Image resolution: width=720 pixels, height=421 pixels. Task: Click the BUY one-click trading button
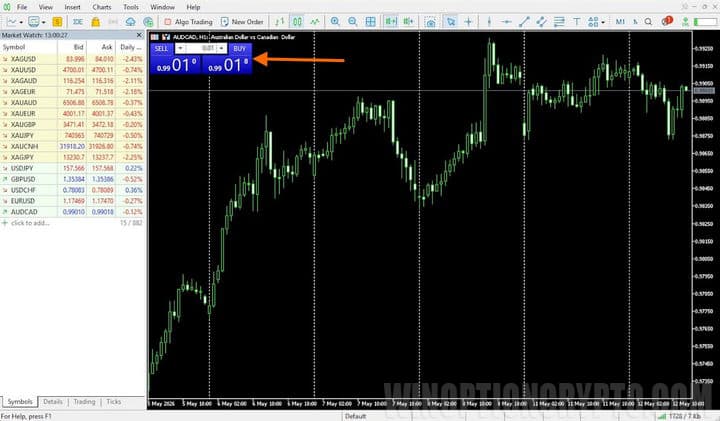pos(240,48)
